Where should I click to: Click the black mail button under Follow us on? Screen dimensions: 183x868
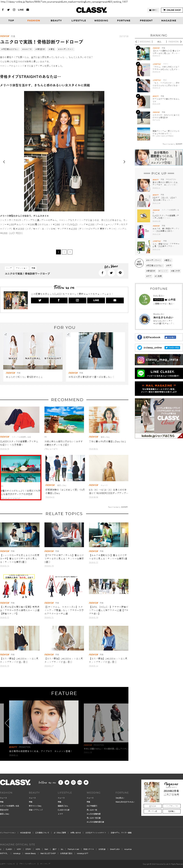(x=115, y=300)
